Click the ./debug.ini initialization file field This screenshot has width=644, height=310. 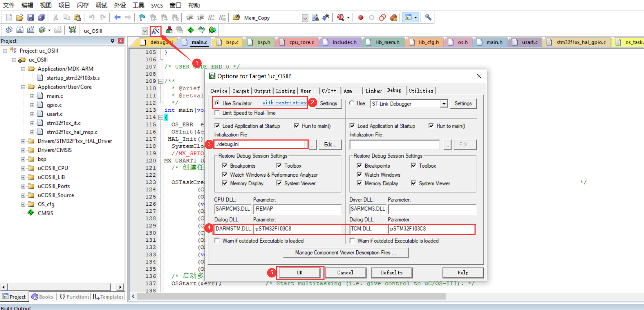[261, 144]
